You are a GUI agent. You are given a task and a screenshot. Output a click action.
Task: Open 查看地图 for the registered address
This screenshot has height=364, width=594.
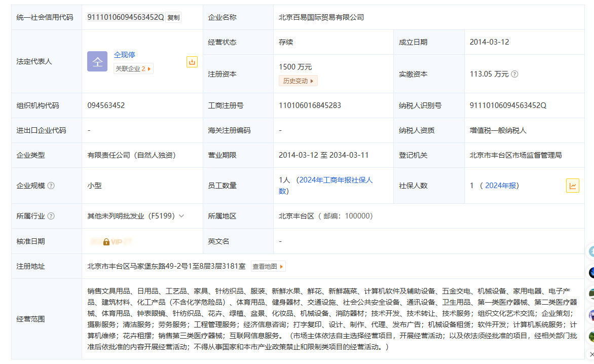[x=268, y=266]
